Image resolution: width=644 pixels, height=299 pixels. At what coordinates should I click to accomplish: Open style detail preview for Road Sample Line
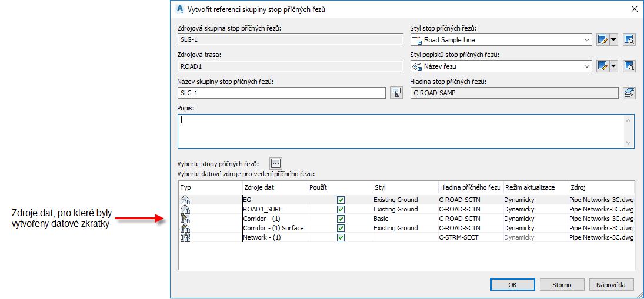[629, 39]
